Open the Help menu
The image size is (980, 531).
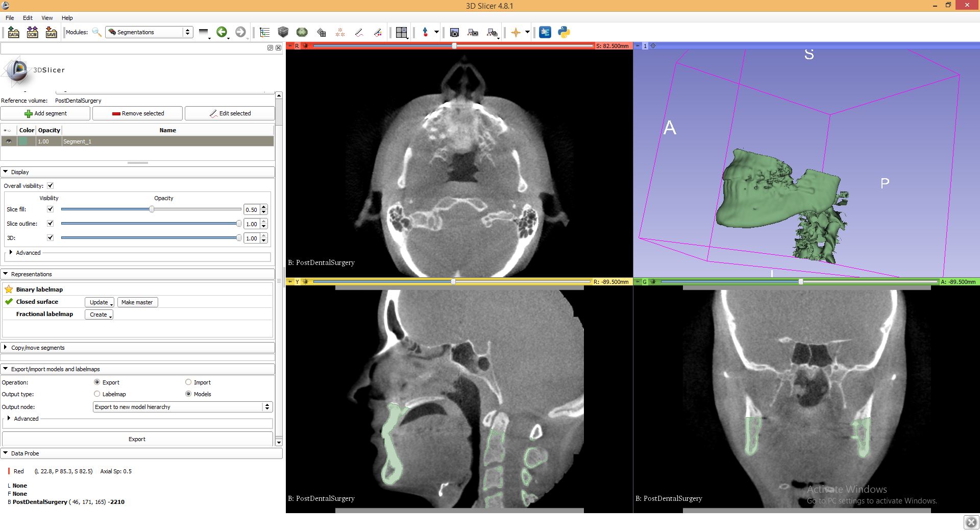tap(67, 18)
